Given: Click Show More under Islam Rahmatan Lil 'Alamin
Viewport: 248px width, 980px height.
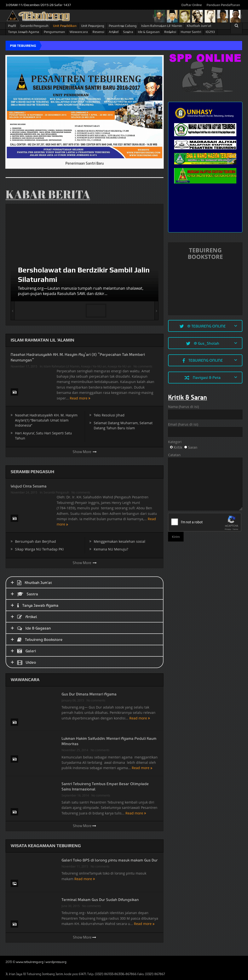Looking at the screenshot, I should (x=85, y=452).
